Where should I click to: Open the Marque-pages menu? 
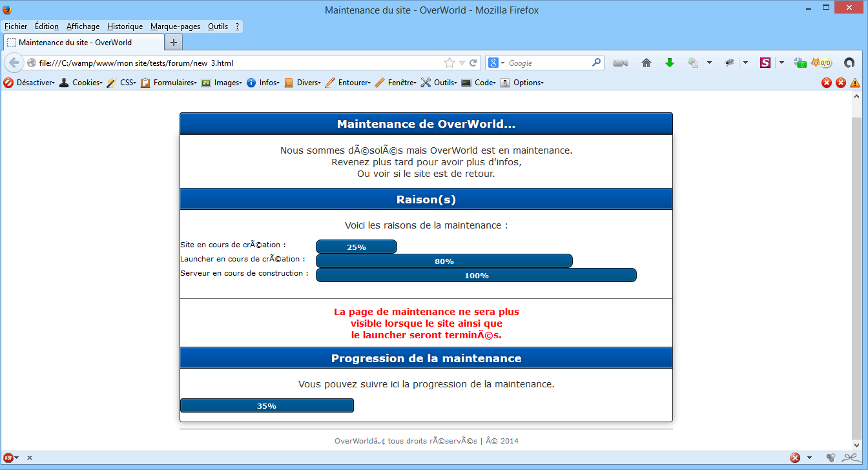pos(175,26)
